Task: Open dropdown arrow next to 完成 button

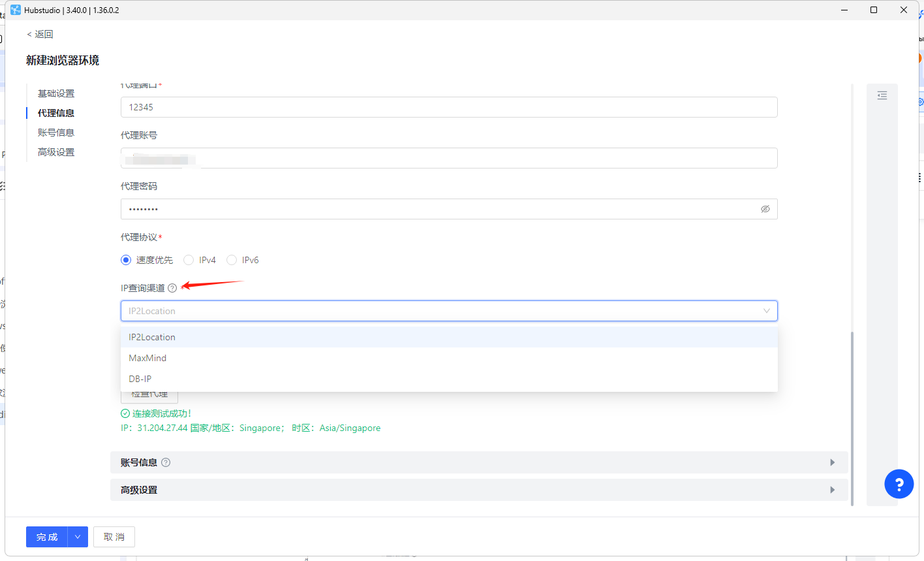Action: click(x=78, y=537)
